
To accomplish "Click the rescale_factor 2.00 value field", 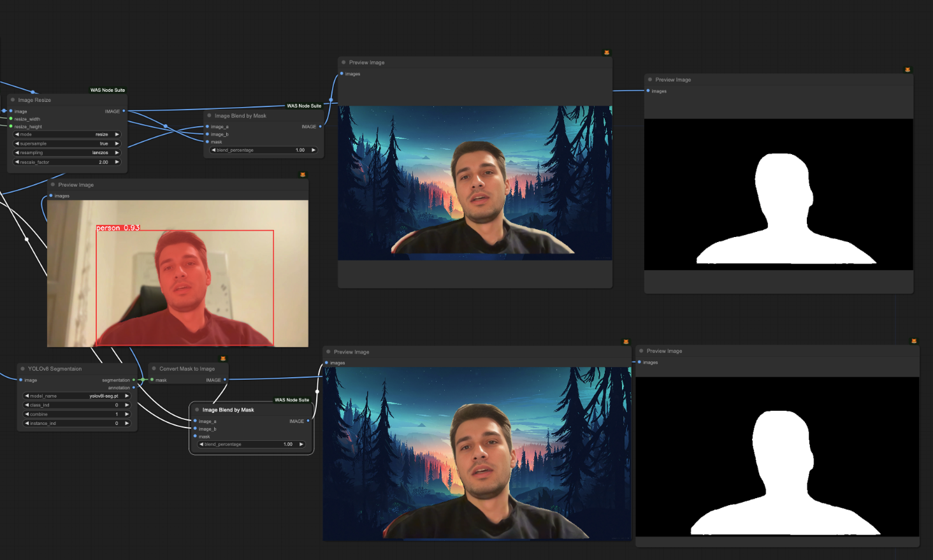I will (67, 162).
